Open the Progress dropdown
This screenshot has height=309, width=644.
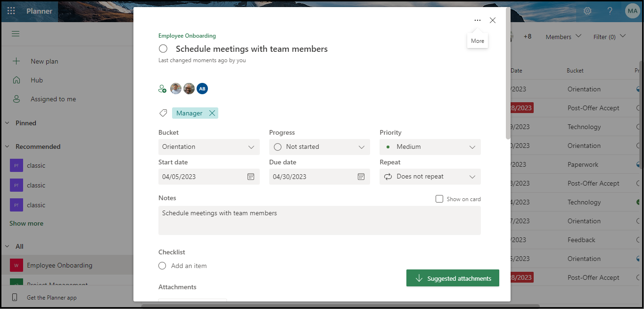tap(319, 147)
